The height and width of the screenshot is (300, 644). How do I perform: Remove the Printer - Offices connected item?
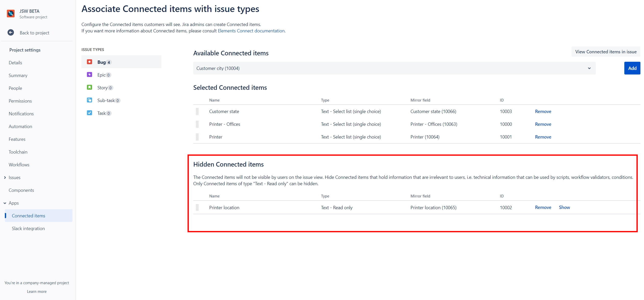[543, 124]
